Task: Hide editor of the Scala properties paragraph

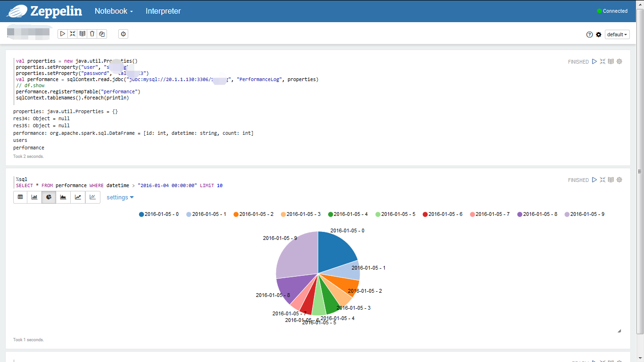Action: (x=603, y=61)
